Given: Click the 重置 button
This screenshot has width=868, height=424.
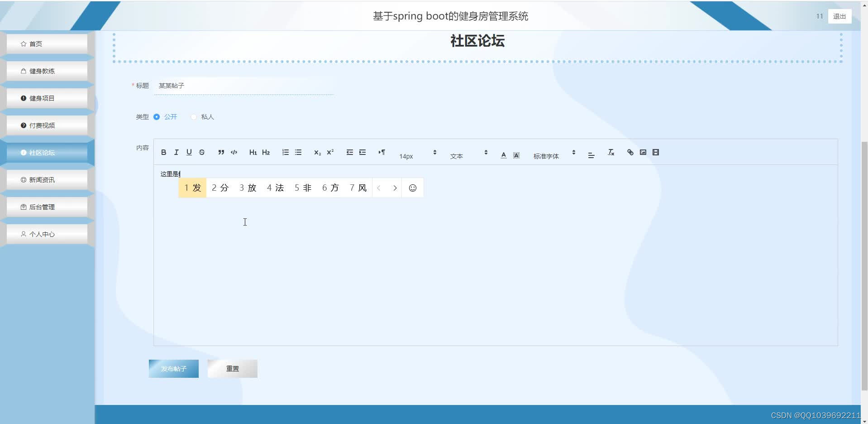Looking at the screenshot, I should 233,369.
